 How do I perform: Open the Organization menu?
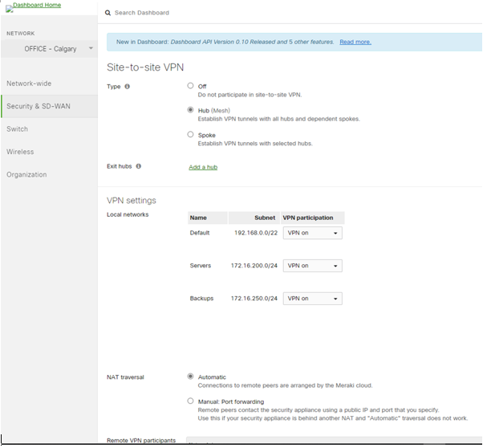(26, 174)
